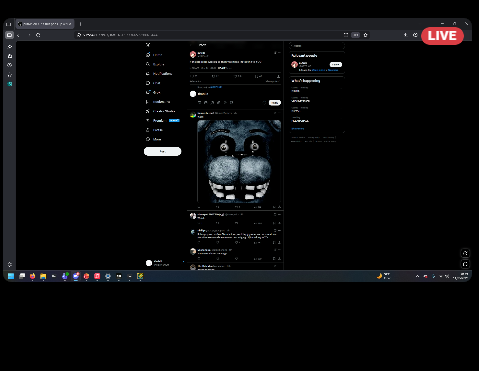Select the active X browser tab
The image size is (479, 371).
click(45, 24)
